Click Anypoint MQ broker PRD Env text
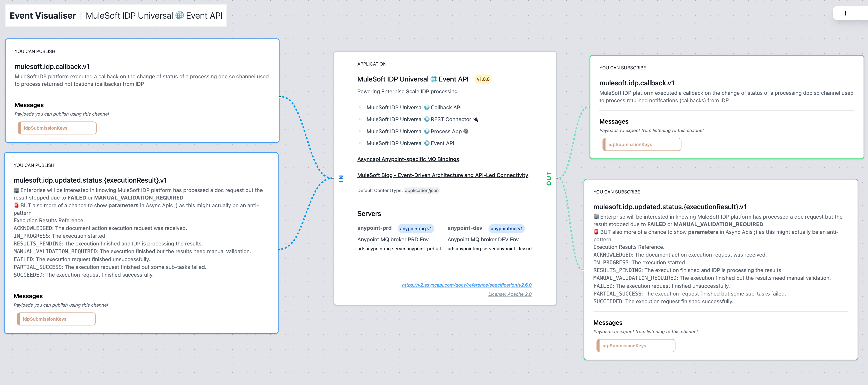This screenshot has width=868, height=385. [393, 239]
